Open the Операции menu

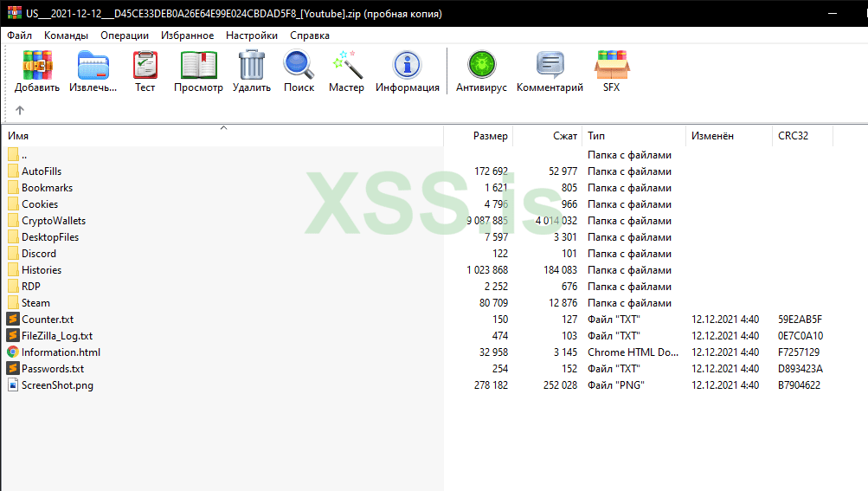pyautogui.click(x=125, y=36)
